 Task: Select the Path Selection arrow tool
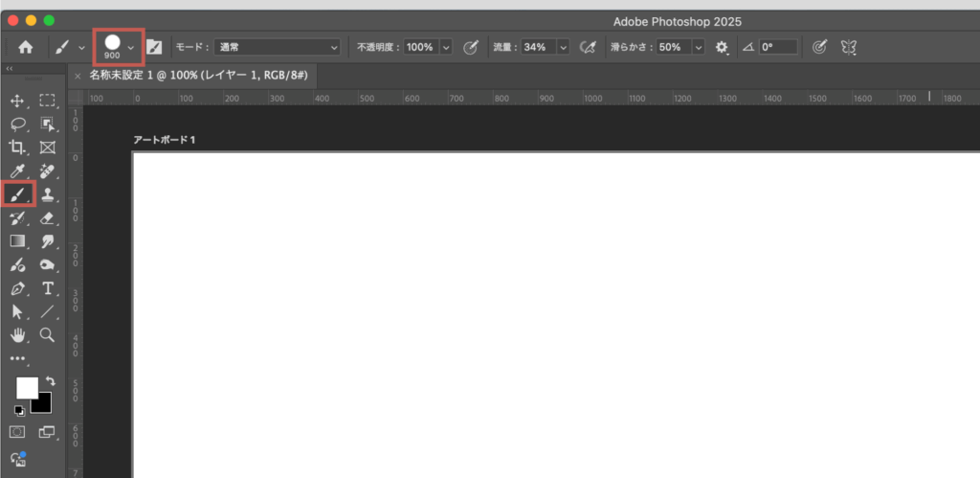point(17,312)
